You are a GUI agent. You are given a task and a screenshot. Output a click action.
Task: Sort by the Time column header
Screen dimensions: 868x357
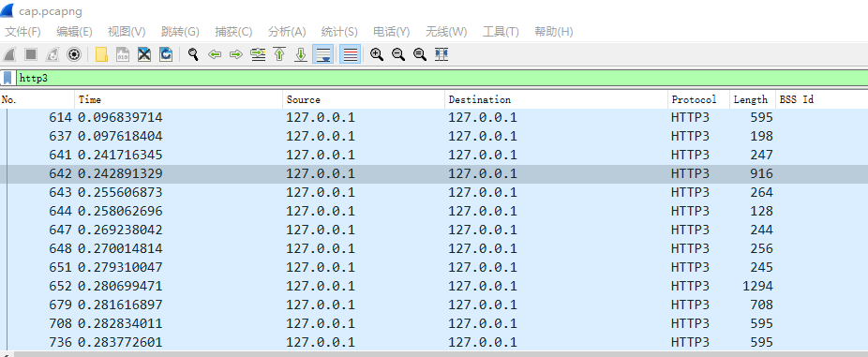[x=179, y=99]
